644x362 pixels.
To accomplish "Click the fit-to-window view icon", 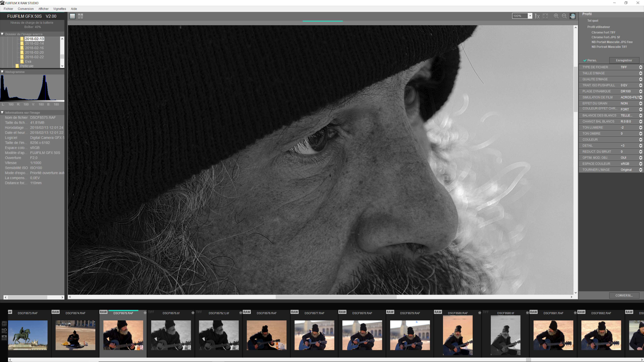I will click(546, 16).
